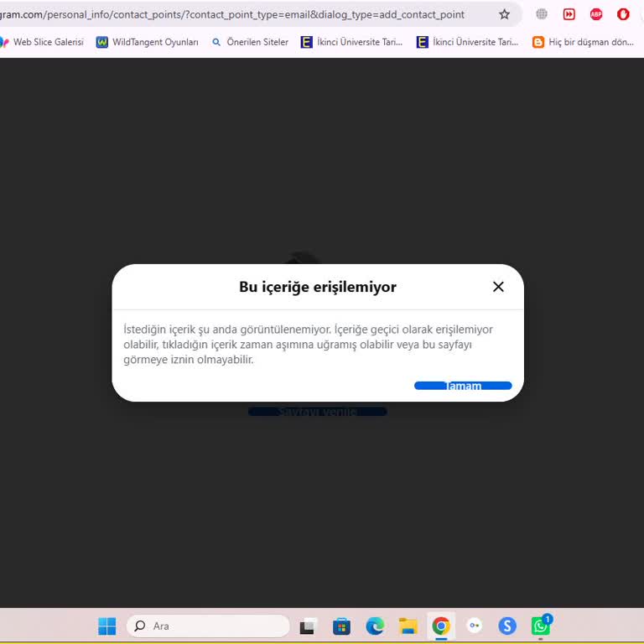Open the WildTangent Oyunları bookmark

point(147,42)
